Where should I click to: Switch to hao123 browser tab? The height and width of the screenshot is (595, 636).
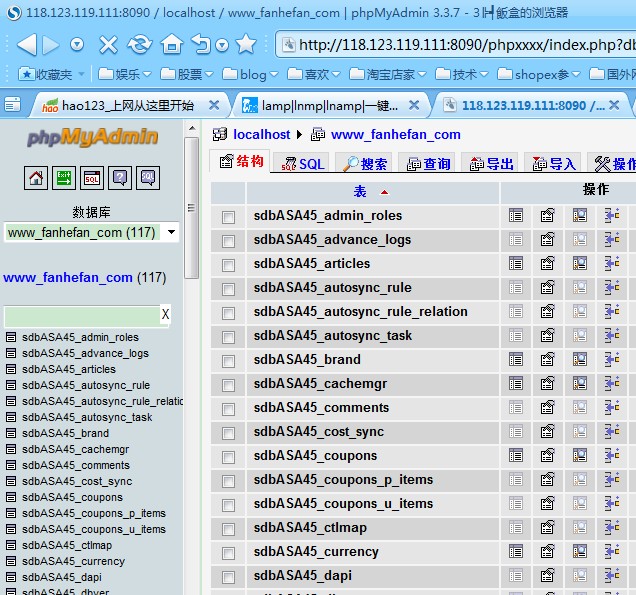(x=130, y=105)
